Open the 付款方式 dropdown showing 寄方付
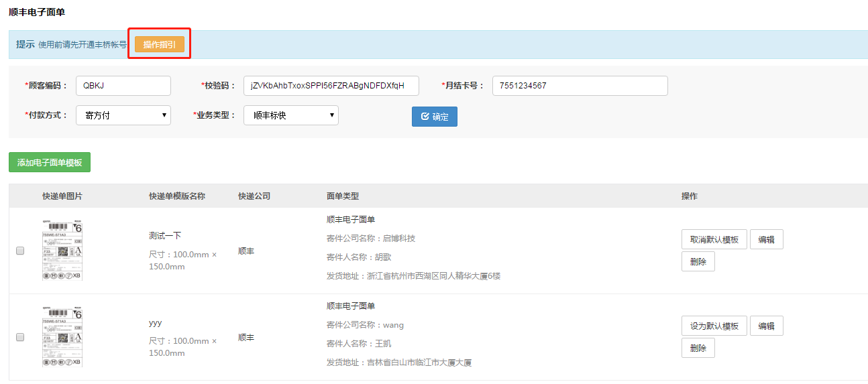Screen dimensions: 868x384 click(123, 115)
